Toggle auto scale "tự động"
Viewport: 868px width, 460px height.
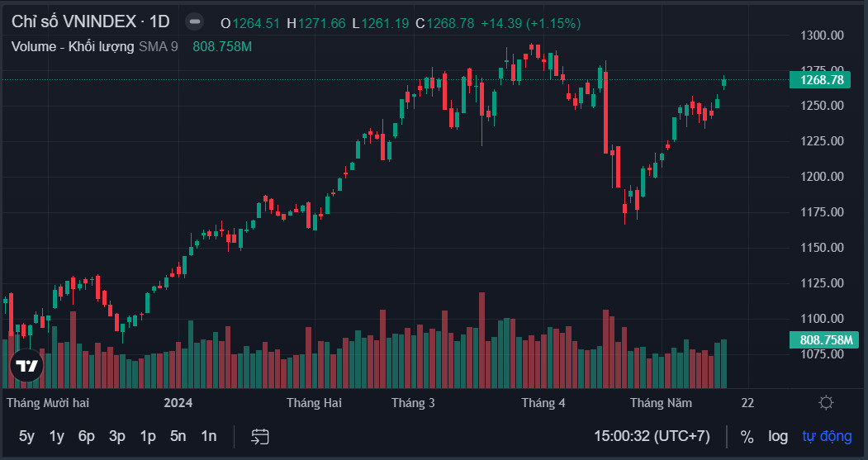tap(827, 436)
